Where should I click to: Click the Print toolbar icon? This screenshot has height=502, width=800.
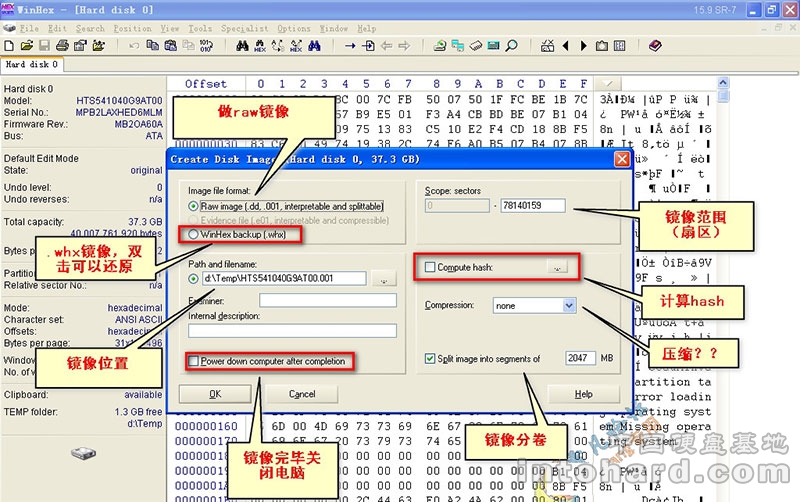[x=62, y=46]
